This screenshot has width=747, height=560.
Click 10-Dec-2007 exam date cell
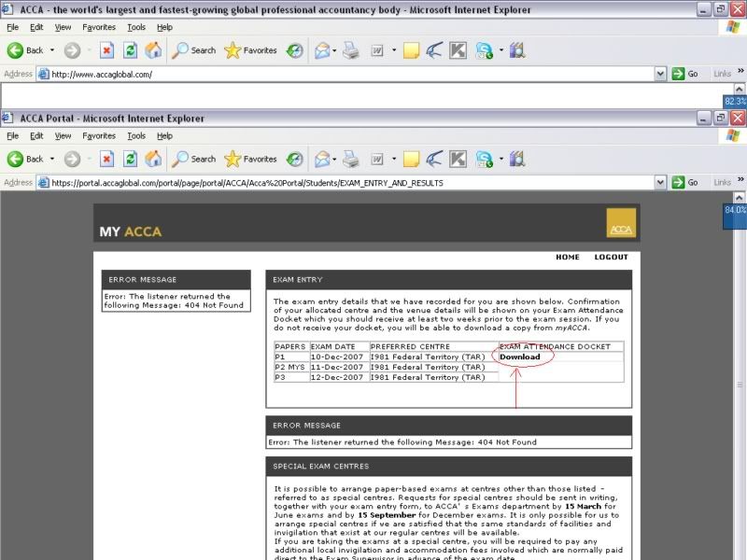pyautogui.click(x=339, y=357)
